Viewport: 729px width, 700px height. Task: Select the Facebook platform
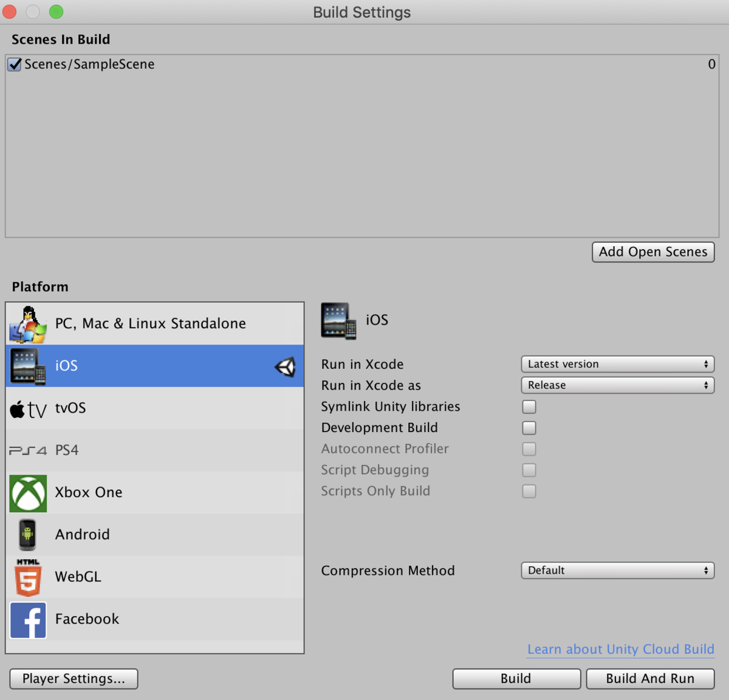coord(155,619)
